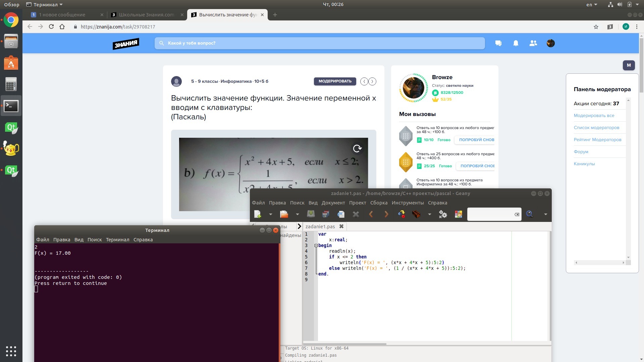Collapse the fold marker at the begin line
The height and width of the screenshot is (362, 644).
[x=316, y=246]
